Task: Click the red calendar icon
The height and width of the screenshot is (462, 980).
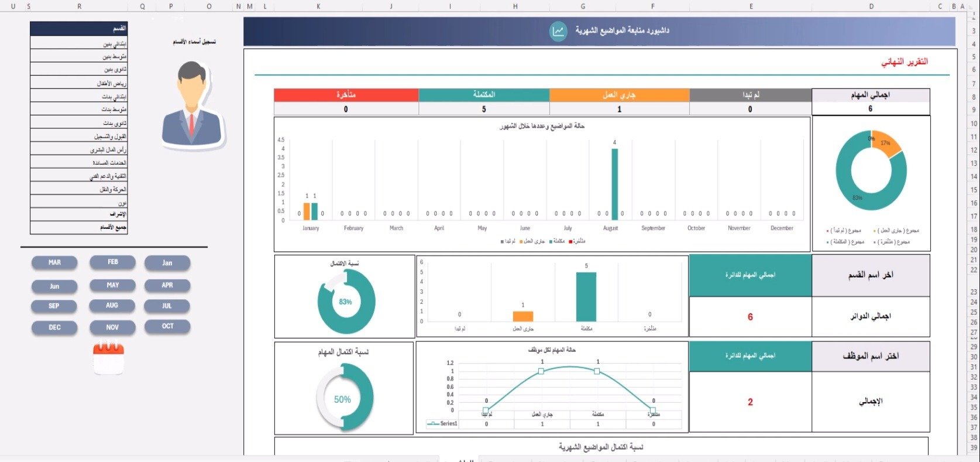Action: pyautogui.click(x=108, y=358)
